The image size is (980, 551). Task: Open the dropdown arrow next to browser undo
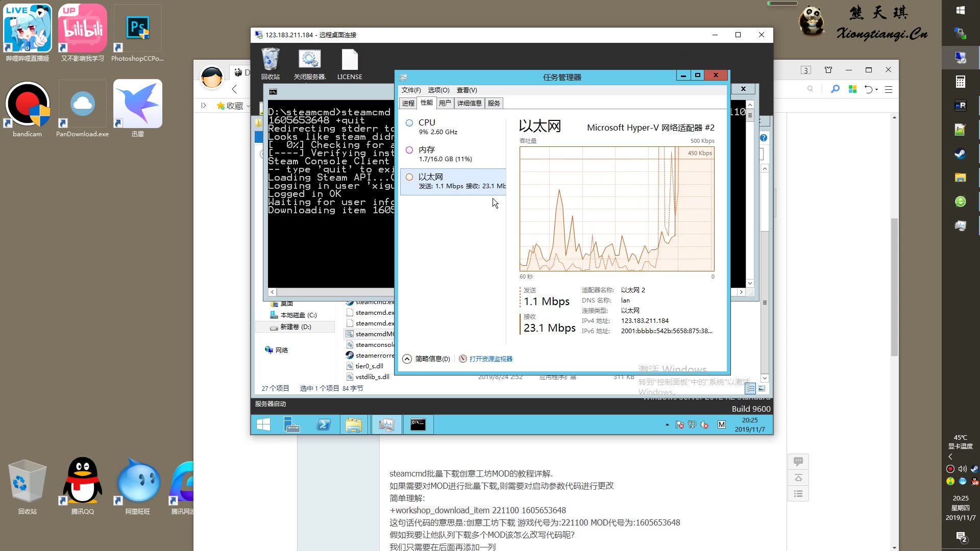coord(876,89)
